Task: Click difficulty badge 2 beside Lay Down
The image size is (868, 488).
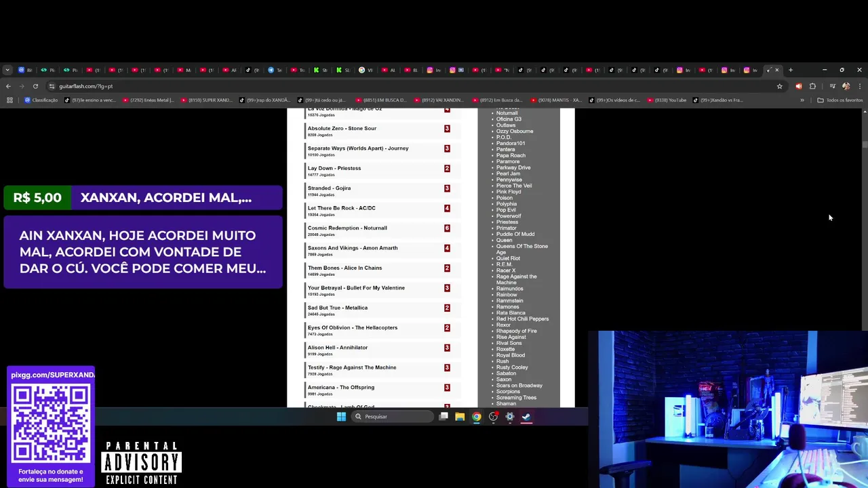Action: (447, 168)
